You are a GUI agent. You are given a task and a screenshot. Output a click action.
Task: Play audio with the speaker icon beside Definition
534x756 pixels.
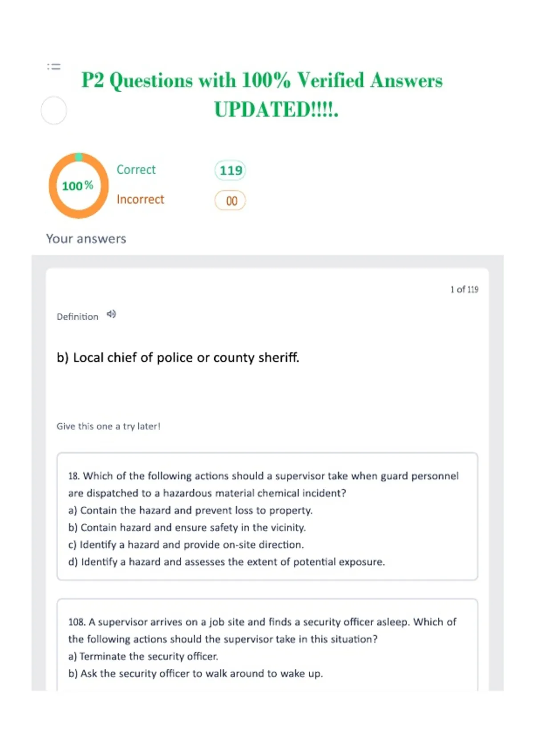[111, 314]
